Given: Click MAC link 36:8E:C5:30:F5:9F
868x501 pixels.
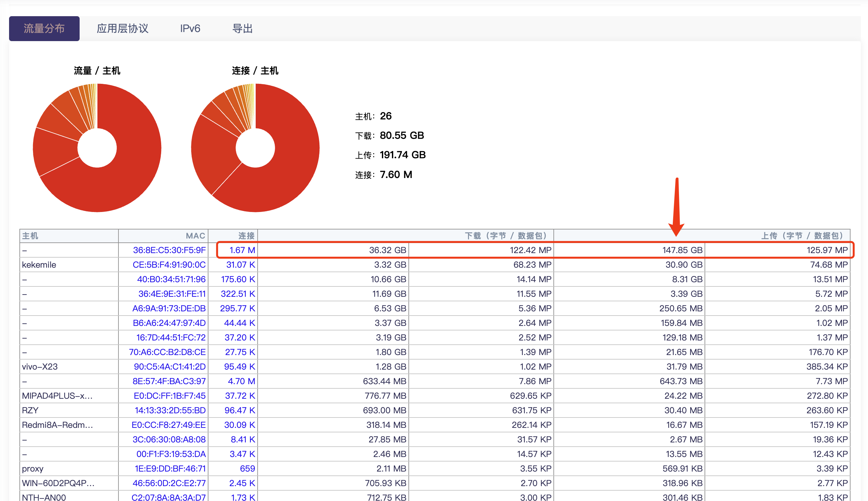Looking at the screenshot, I should coord(169,250).
